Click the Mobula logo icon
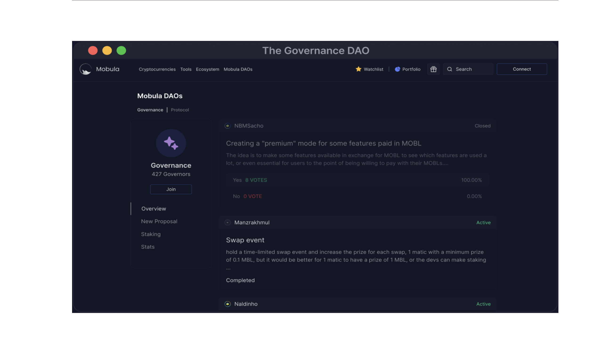The width and height of the screenshot is (606, 364). coord(85,69)
